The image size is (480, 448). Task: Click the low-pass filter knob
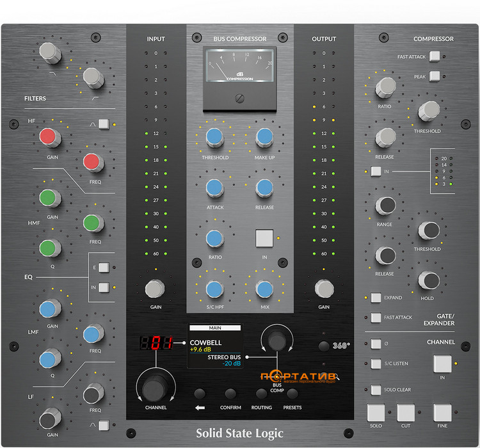pos(50,52)
